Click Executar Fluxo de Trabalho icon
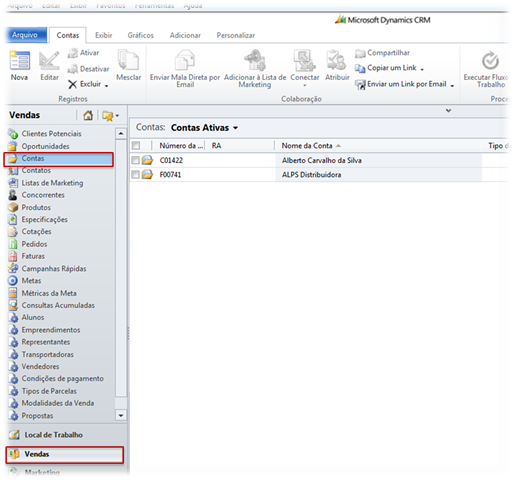Screen dimensions: 514x480 (490, 61)
